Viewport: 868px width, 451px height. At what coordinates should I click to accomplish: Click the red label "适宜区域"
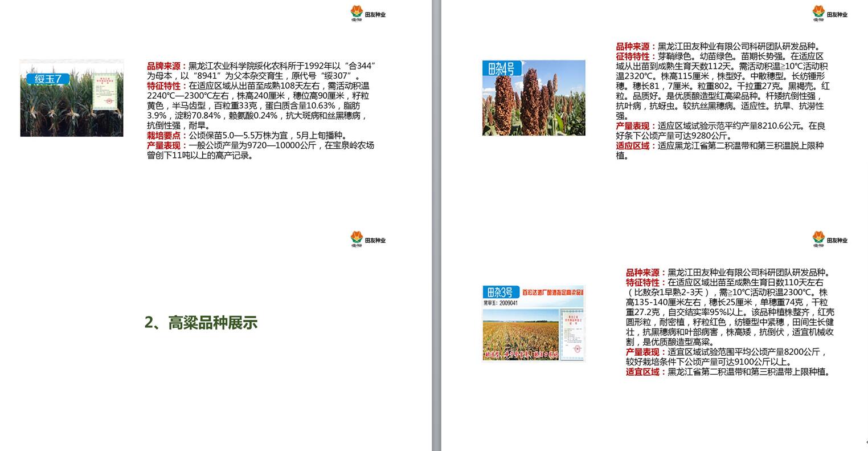click(x=644, y=372)
